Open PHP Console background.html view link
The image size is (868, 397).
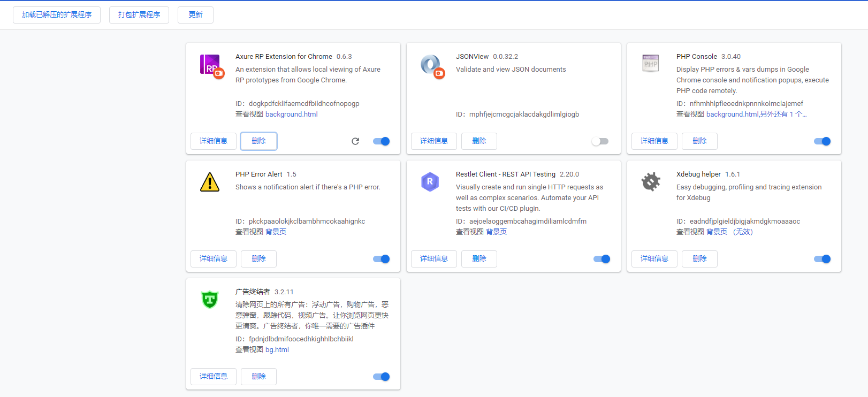[x=732, y=114]
